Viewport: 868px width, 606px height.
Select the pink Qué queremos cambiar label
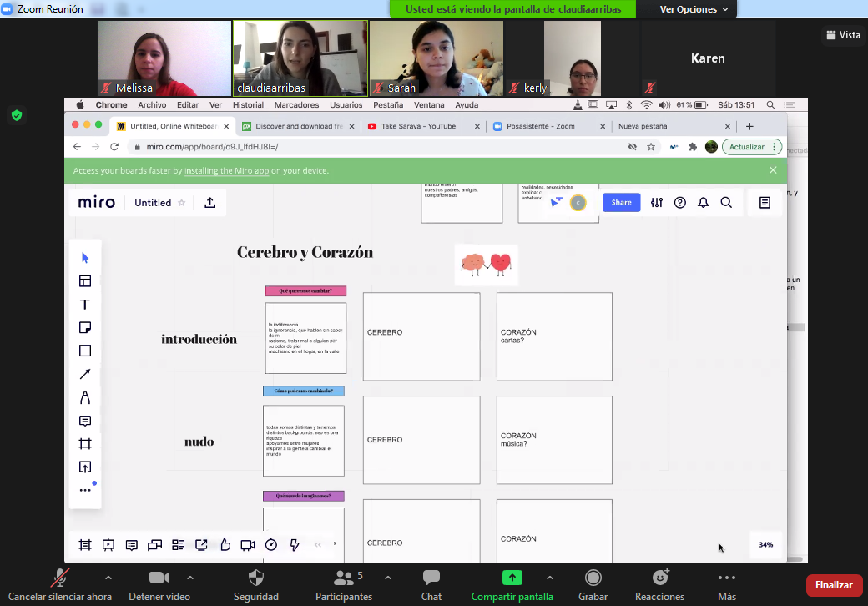[305, 291]
